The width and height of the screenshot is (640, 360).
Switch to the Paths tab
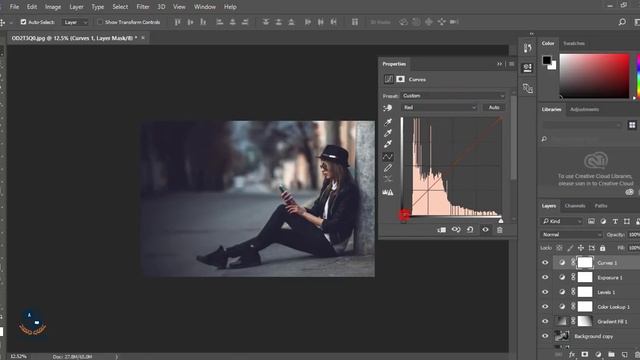(x=601, y=206)
